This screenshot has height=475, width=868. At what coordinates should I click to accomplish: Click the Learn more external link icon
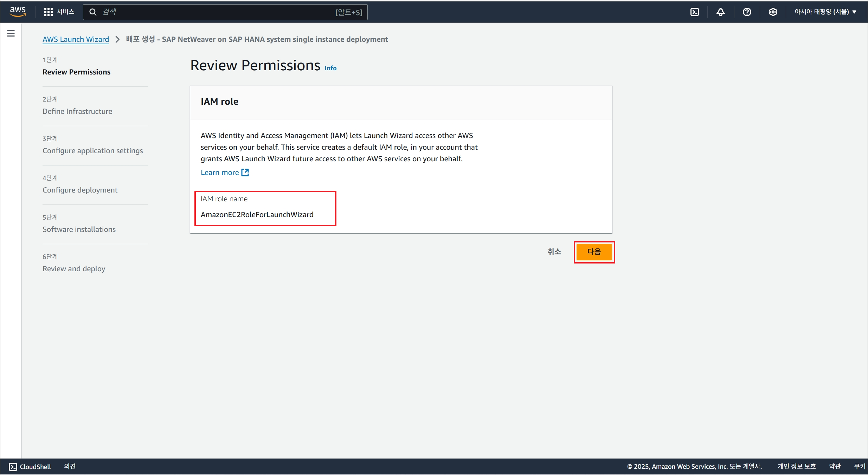[x=245, y=173]
